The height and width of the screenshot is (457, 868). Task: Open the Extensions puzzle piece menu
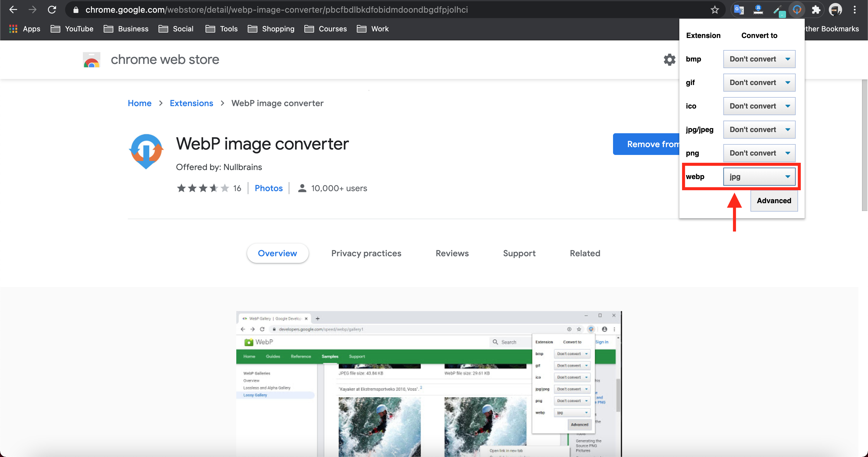pos(816,10)
